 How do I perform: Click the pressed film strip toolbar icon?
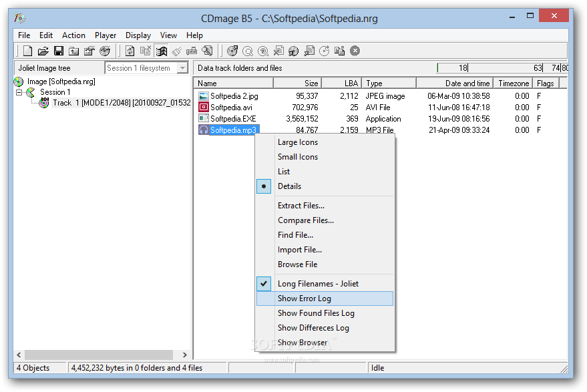(x=162, y=51)
